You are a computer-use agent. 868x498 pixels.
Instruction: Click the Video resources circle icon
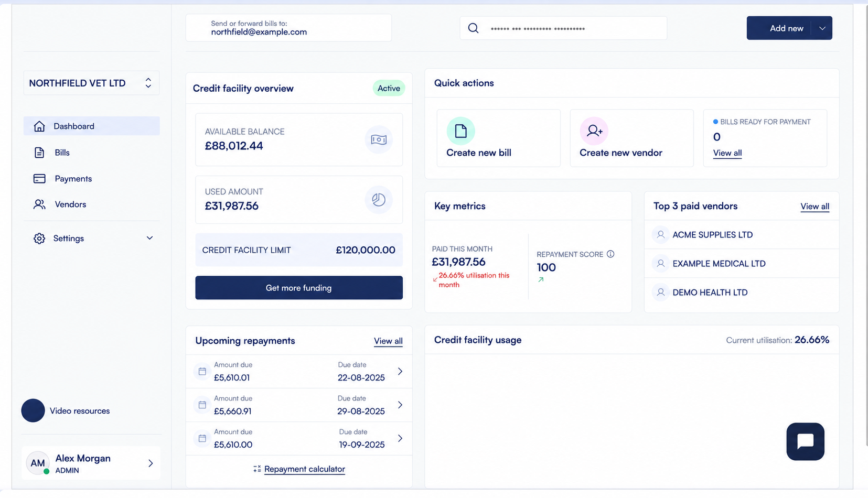pyautogui.click(x=33, y=410)
